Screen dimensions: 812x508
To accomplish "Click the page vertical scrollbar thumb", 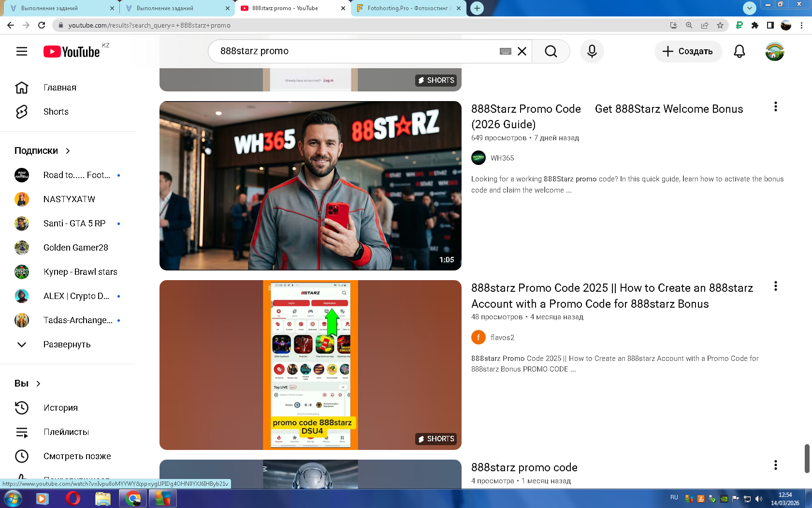I will click(806, 458).
